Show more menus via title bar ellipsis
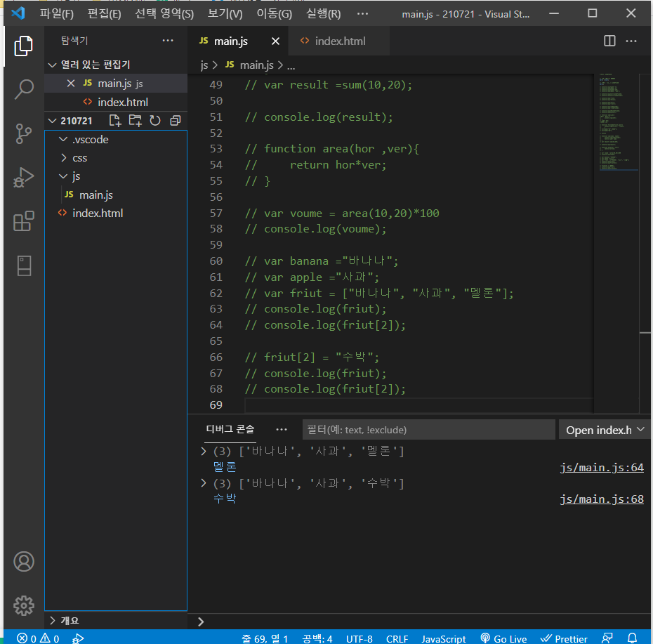The image size is (653, 644). click(x=362, y=14)
